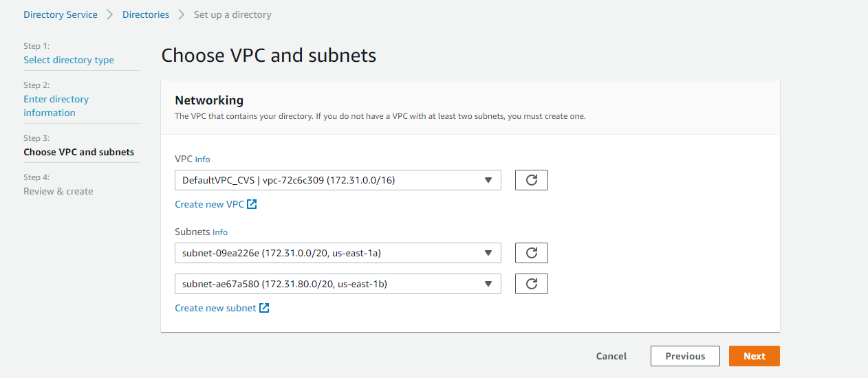
Task: Expand the subnet-ae67a580 dropdown
Action: point(338,284)
